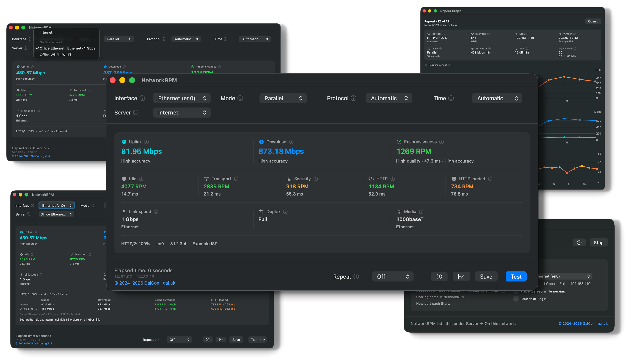The image size is (632, 364).
Task: Open the GalCon gal.uk link in bottom-left window
Action: 34,344
